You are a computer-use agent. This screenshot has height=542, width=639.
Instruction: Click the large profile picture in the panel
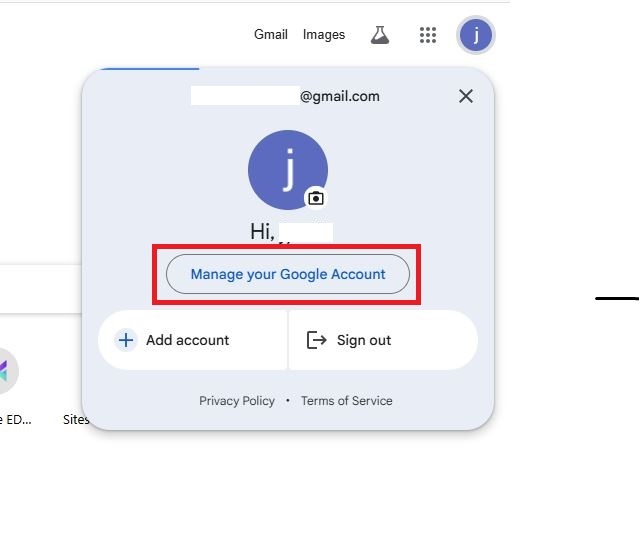click(288, 170)
